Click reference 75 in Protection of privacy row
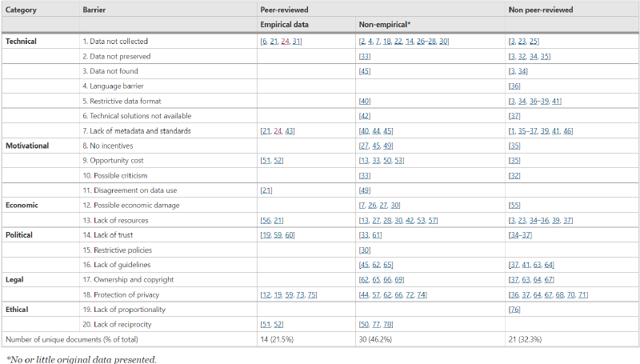 coord(312,294)
